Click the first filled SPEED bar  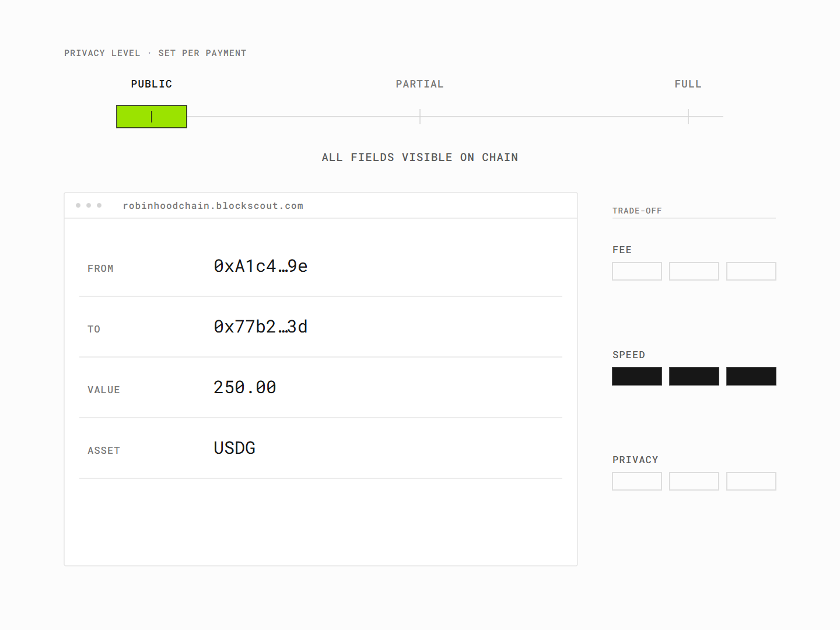[637, 376]
